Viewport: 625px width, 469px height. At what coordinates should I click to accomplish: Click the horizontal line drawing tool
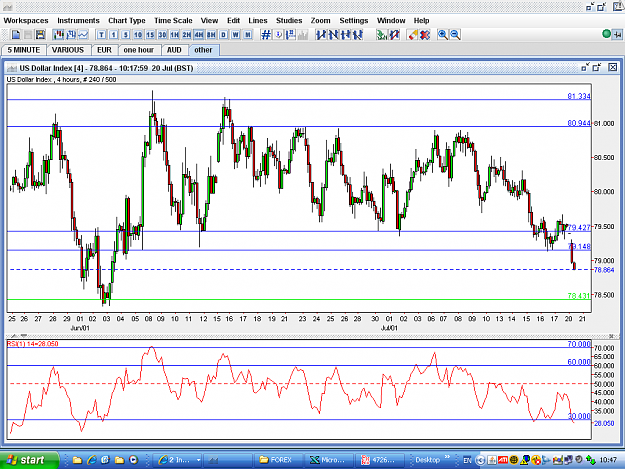pyautogui.click(x=345, y=35)
